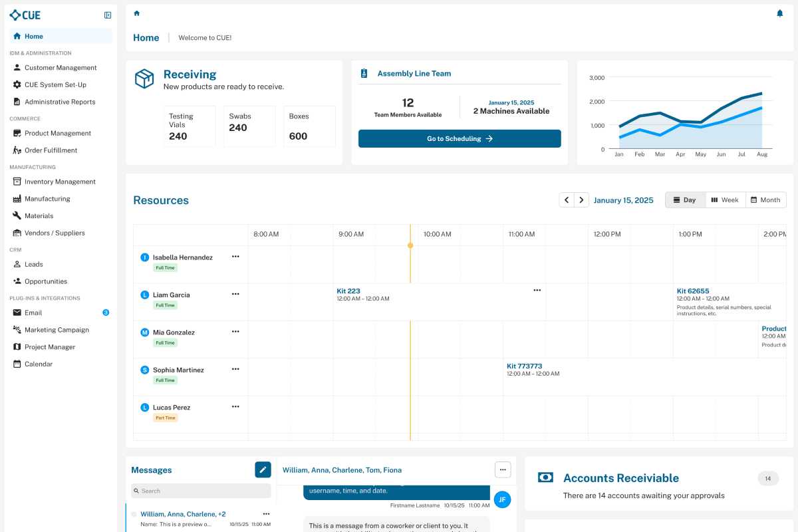Open Home in the sidebar
The image size is (798, 532).
pos(61,37)
